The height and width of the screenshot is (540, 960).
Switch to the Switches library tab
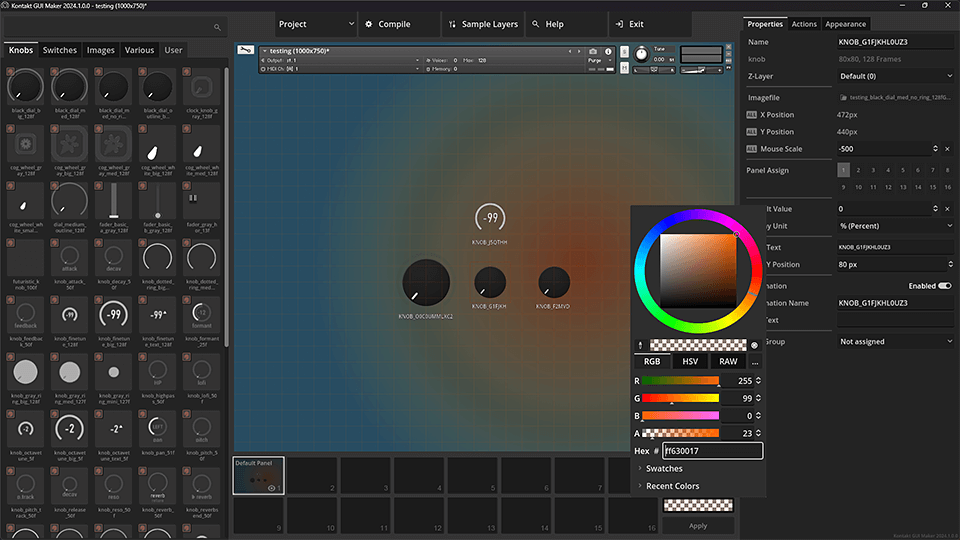[60, 50]
